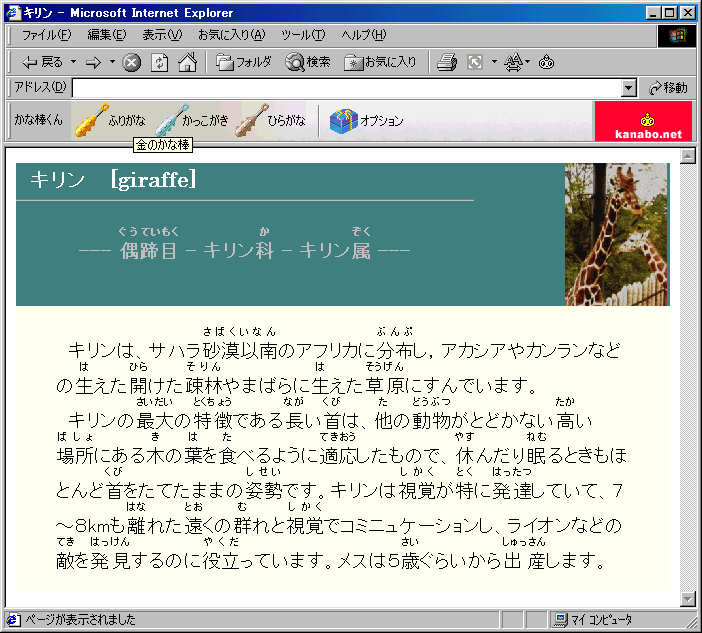This screenshot has width=702, height=633.
Task: Click the Windows logo throbber icon
Action: pyautogui.click(x=676, y=36)
